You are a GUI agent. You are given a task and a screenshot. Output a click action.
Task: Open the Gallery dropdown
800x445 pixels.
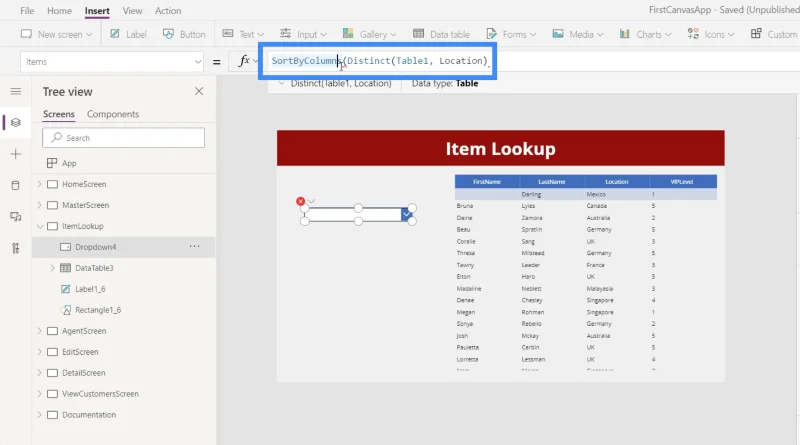(x=369, y=34)
